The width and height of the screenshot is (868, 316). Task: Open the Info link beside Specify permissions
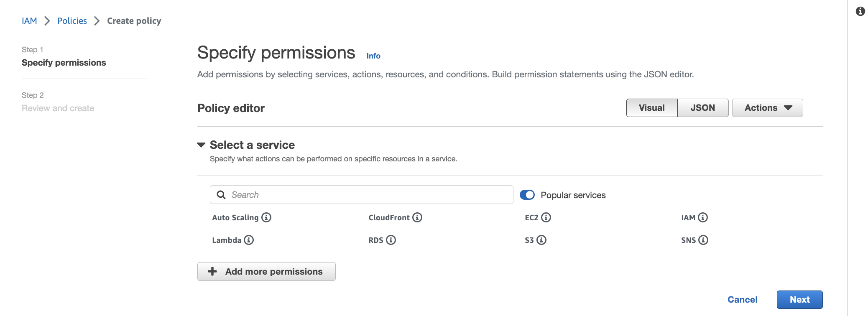tap(373, 56)
